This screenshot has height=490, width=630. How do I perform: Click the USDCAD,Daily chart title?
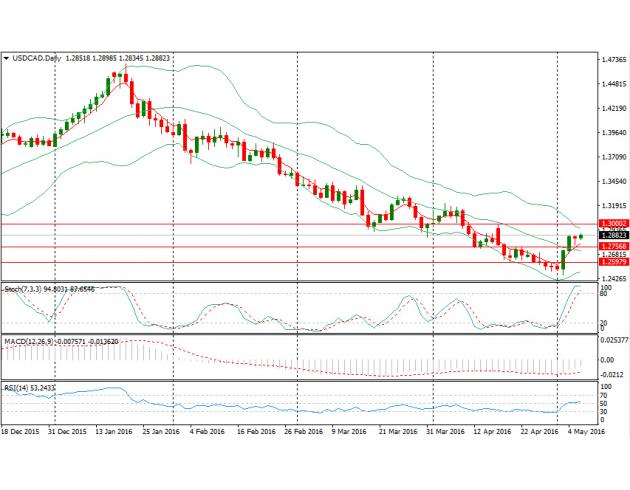tap(38, 59)
